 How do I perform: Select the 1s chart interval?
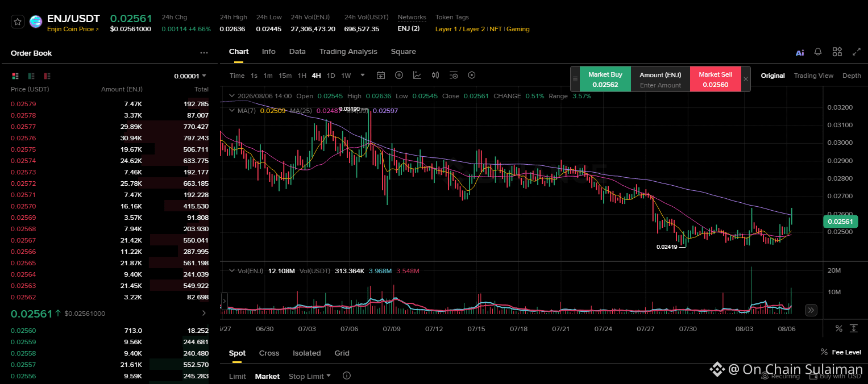pos(254,76)
